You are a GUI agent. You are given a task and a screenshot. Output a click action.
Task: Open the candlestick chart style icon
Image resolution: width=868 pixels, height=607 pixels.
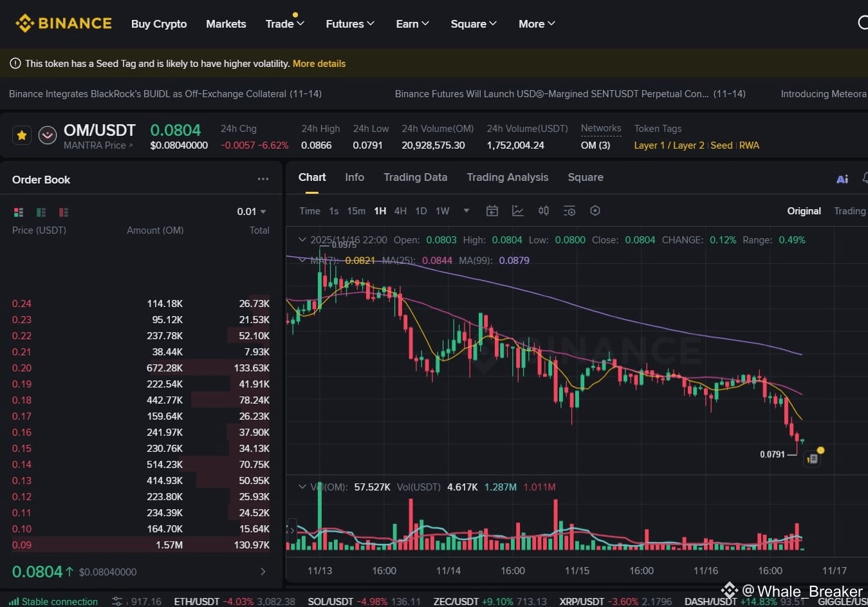pos(544,210)
